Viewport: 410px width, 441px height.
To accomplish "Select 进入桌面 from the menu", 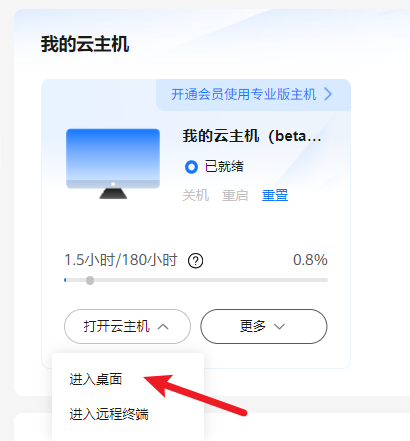I will point(96,379).
